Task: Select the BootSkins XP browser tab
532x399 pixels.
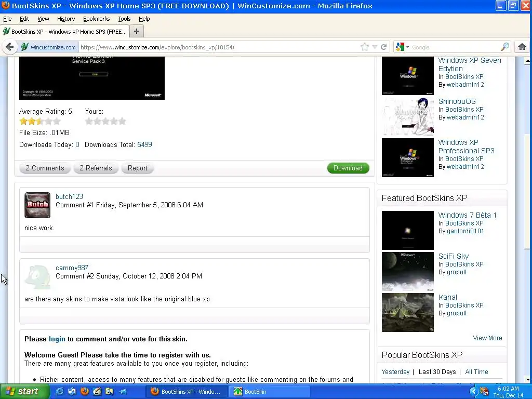Action: [64, 32]
